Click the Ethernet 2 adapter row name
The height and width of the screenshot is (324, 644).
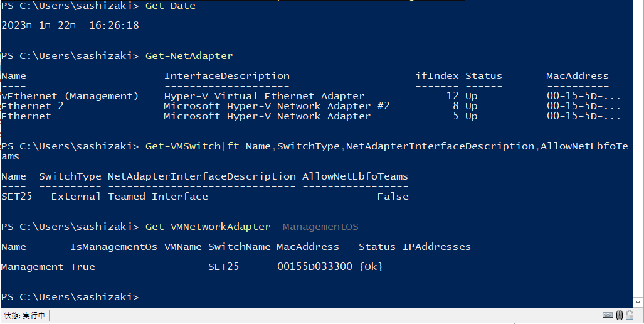coord(33,106)
